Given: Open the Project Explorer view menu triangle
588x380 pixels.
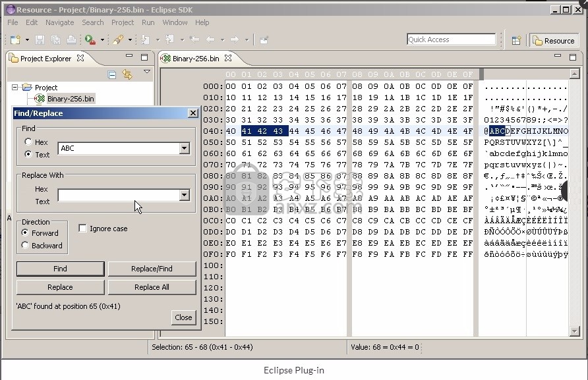Looking at the screenshot, I should [146, 73].
